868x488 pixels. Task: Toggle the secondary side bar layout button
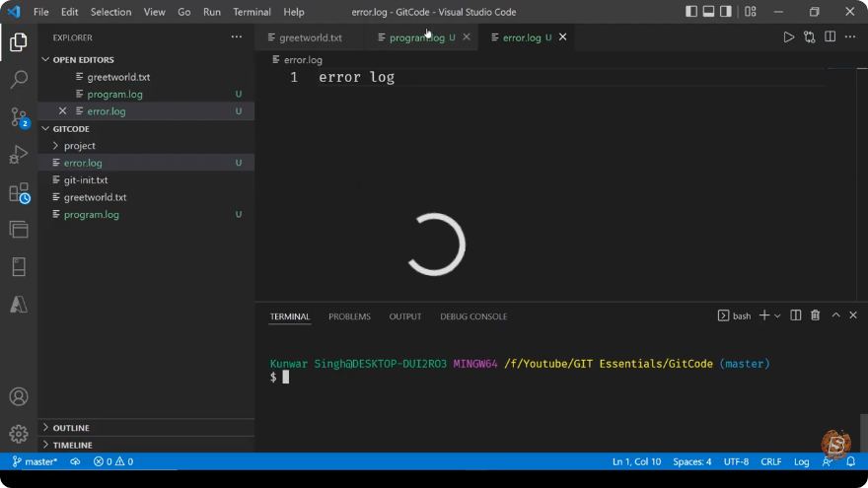click(x=725, y=12)
